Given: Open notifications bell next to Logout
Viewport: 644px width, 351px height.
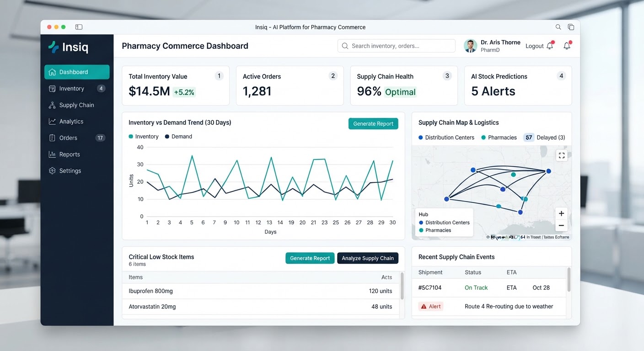Looking at the screenshot, I should pos(550,46).
